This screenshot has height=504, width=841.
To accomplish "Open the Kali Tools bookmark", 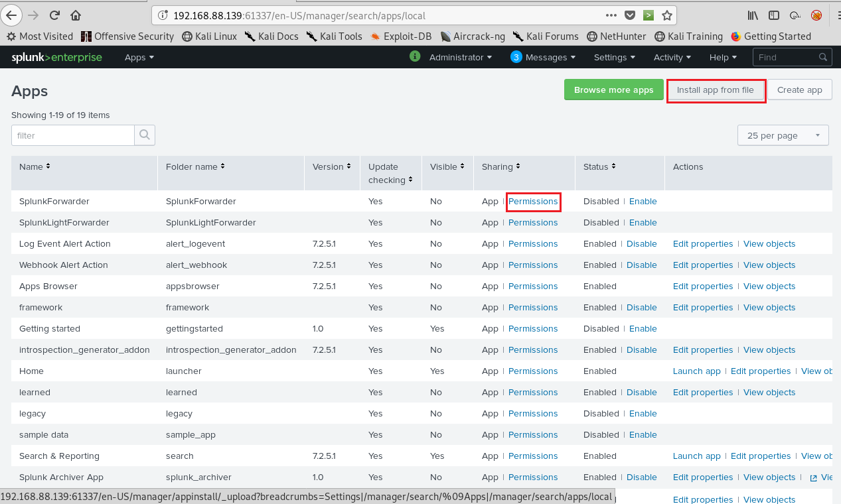I will [x=335, y=36].
